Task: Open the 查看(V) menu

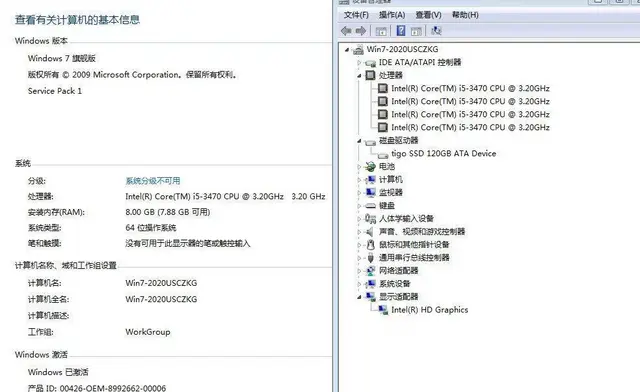Action: click(428, 15)
